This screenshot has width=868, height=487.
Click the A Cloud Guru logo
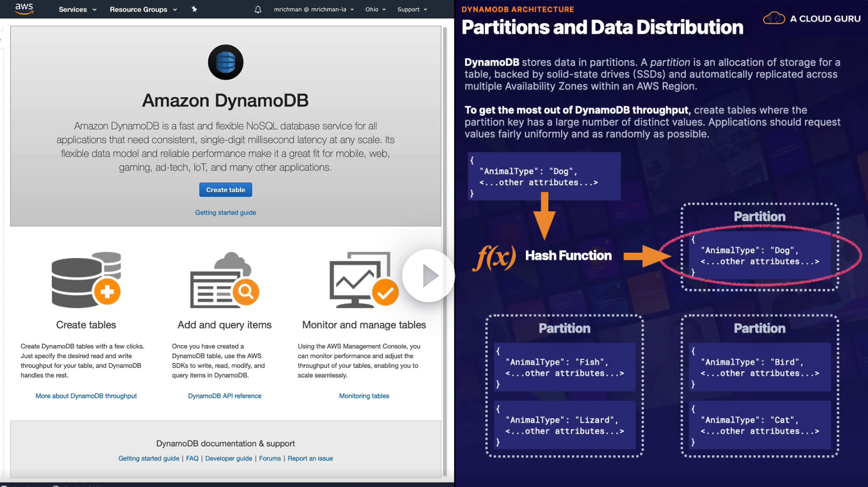click(812, 18)
